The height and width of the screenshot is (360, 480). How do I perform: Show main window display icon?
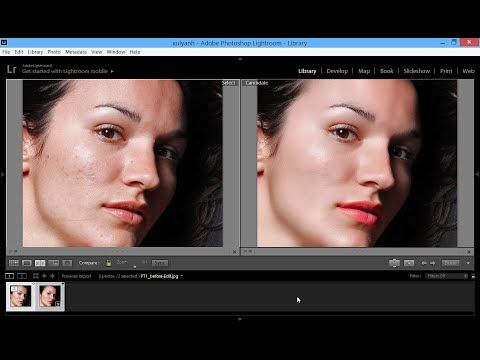coord(10,276)
